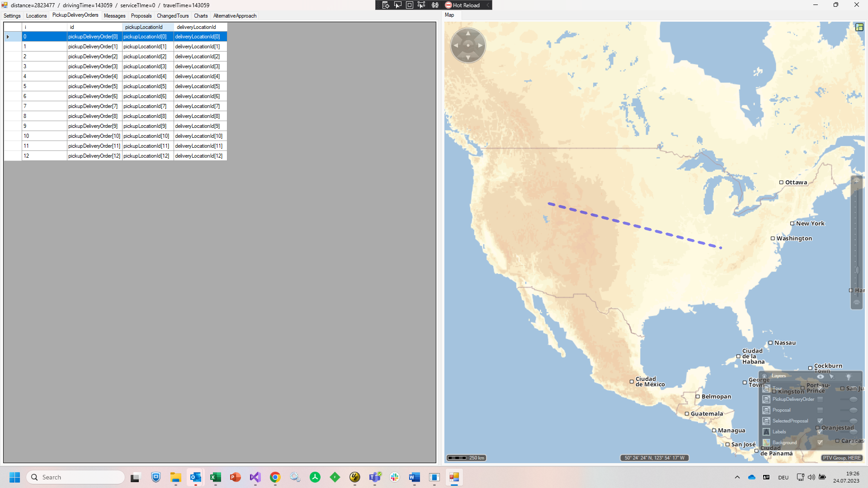Click the map zoom slider handle

[857, 270]
